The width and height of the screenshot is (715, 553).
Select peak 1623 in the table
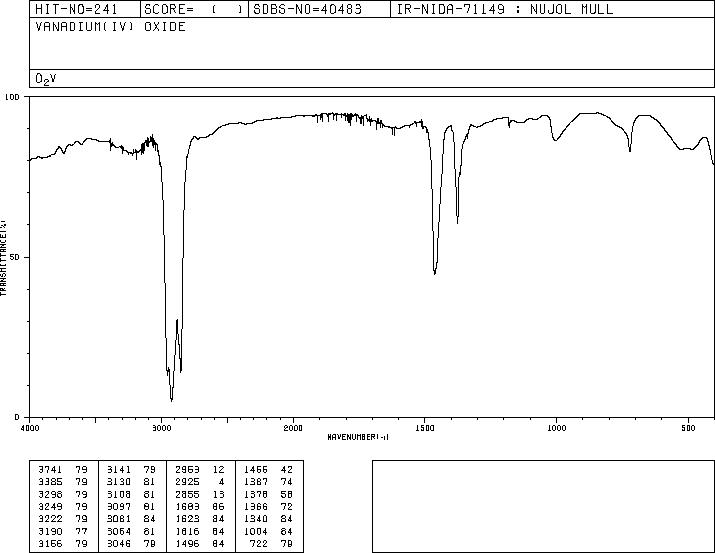pos(187,519)
